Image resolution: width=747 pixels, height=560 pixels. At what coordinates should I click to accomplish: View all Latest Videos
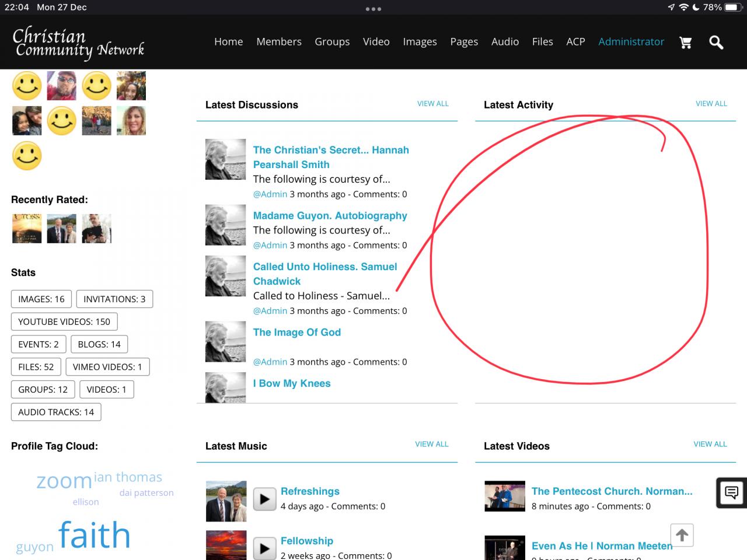(710, 444)
